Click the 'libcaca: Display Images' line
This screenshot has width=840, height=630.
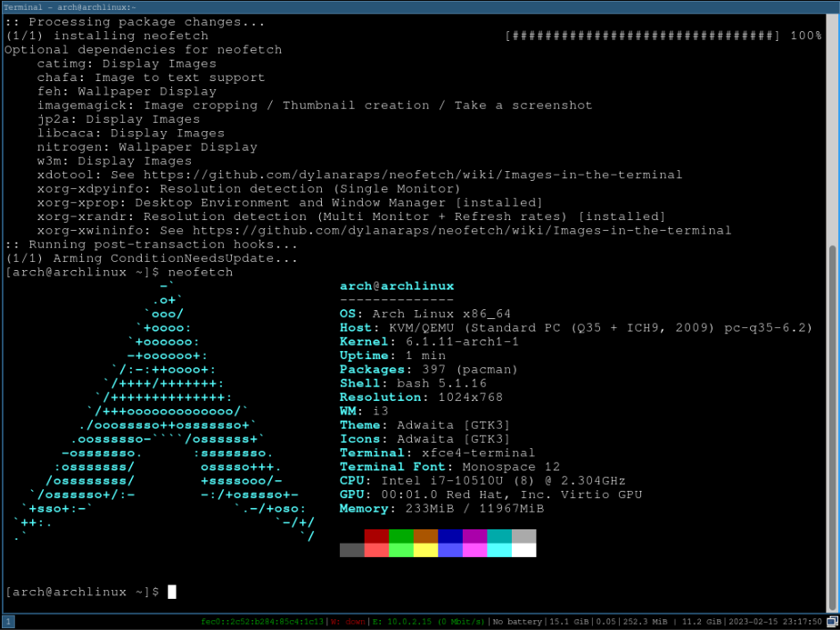pyautogui.click(x=131, y=134)
